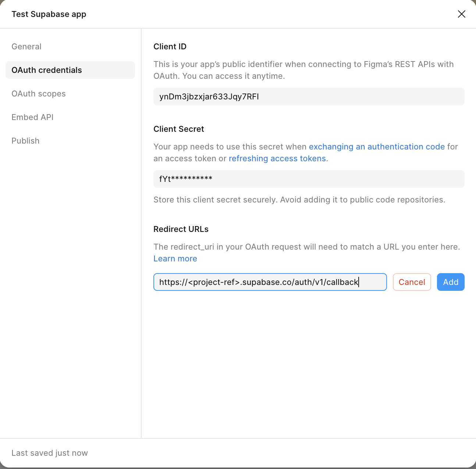Click the dialog title Test Supabase app

point(49,14)
